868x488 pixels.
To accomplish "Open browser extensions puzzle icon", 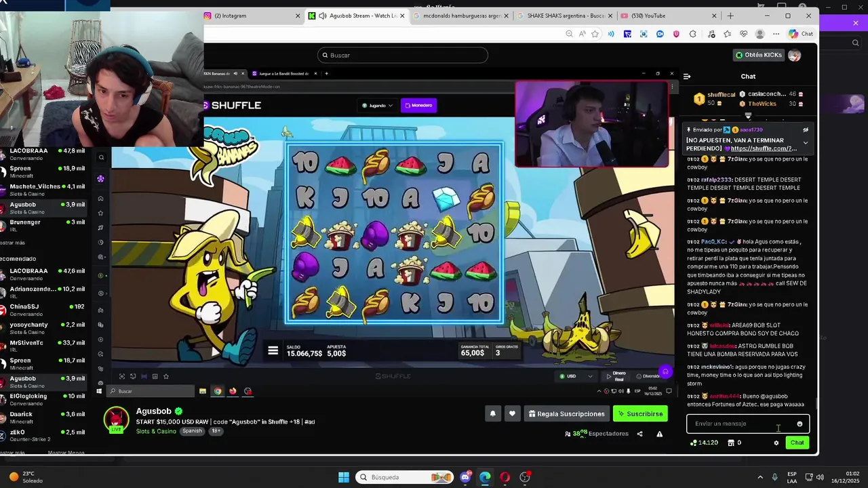I will [692, 34].
